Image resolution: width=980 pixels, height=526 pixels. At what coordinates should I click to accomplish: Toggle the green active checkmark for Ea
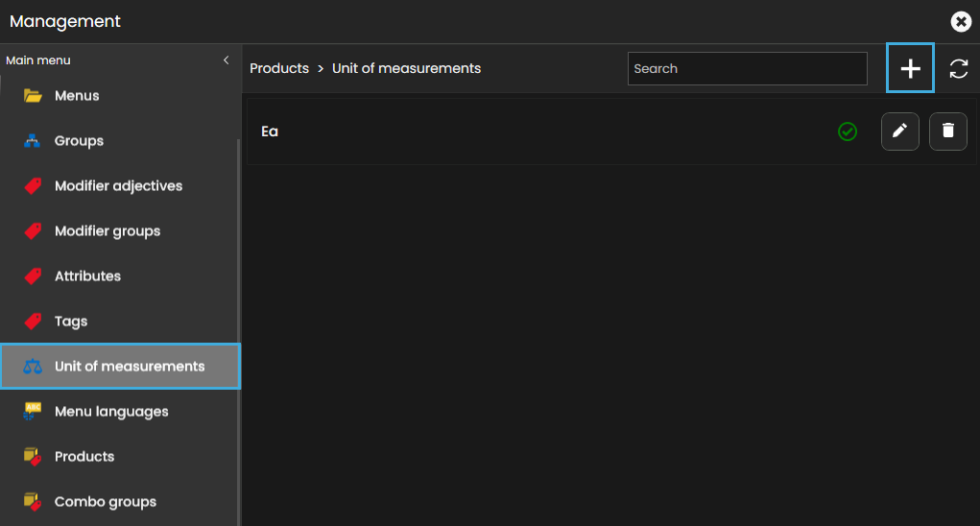click(x=848, y=131)
